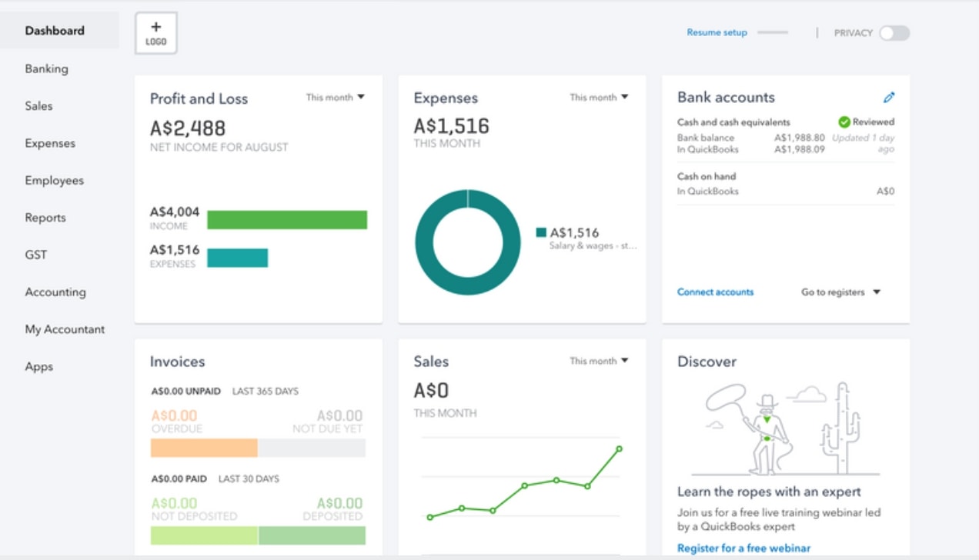Click the green INCOME bar
Screen dimensions: 979x560
point(287,220)
